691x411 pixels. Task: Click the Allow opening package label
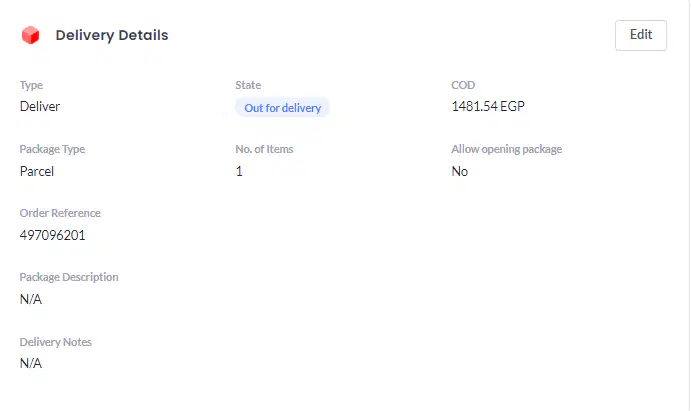pyautogui.click(x=506, y=149)
